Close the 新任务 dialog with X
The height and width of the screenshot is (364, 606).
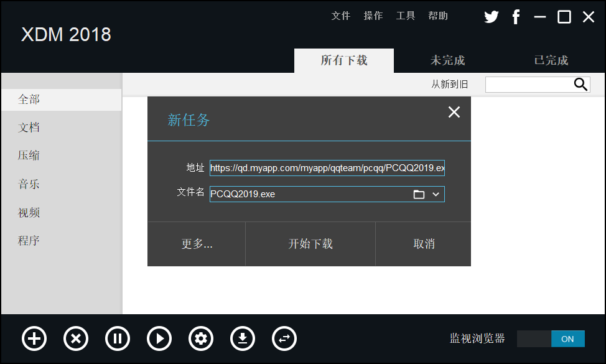click(454, 112)
